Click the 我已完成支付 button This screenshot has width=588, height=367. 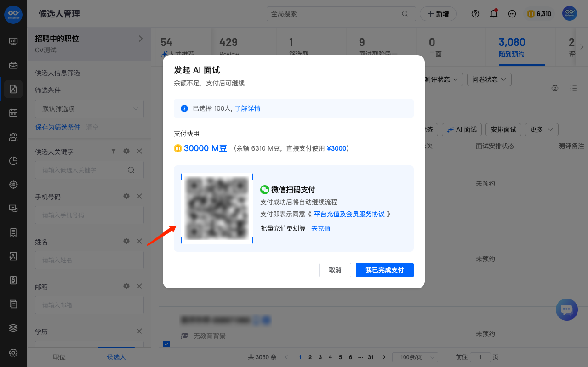385,270
